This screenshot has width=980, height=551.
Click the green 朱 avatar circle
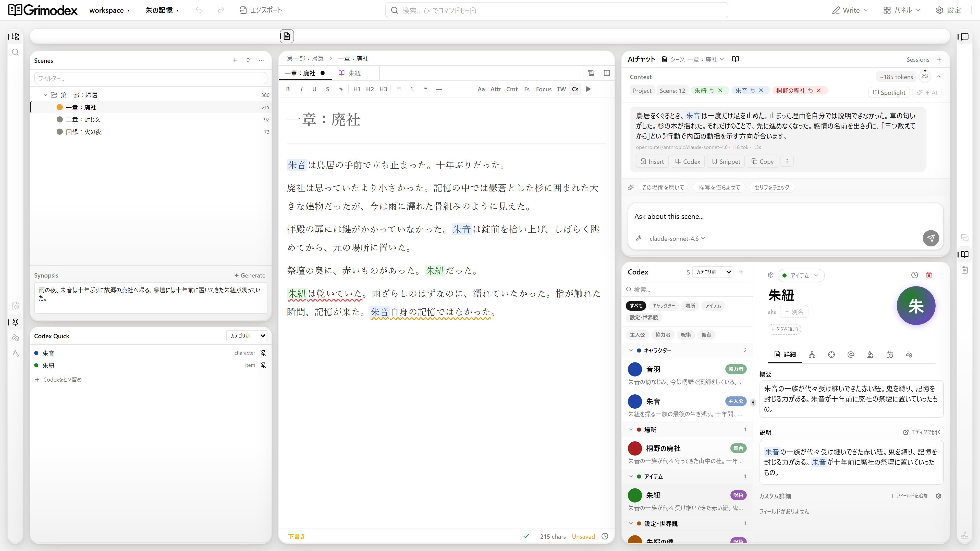pos(916,305)
